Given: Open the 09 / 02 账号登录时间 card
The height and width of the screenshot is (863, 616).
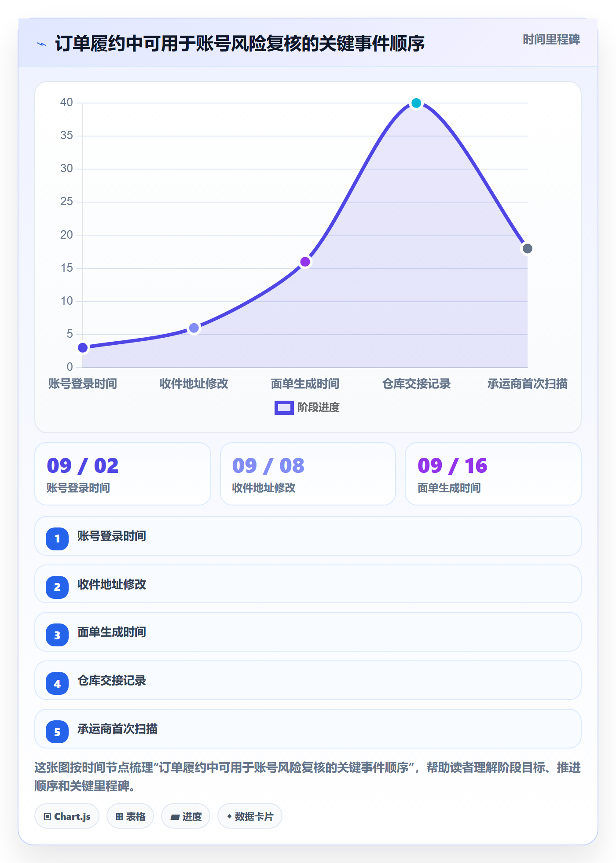Looking at the screenshot, I should click(x=123, y=474).
